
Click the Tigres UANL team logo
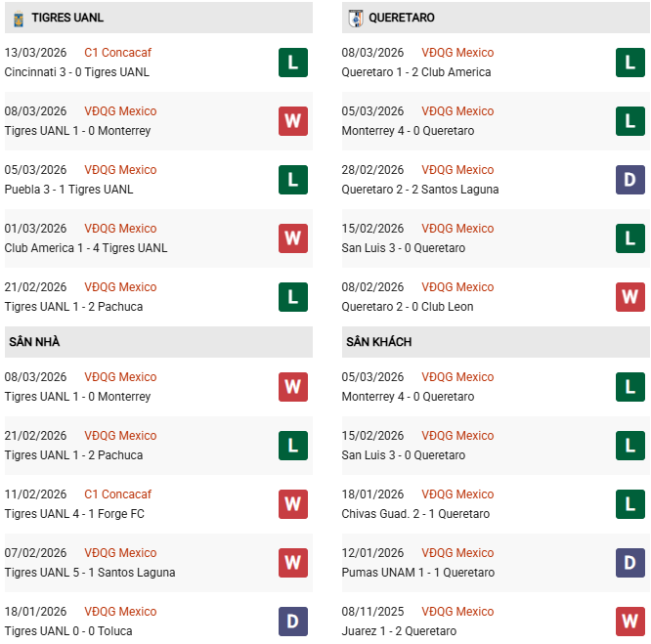coord(18,18)
